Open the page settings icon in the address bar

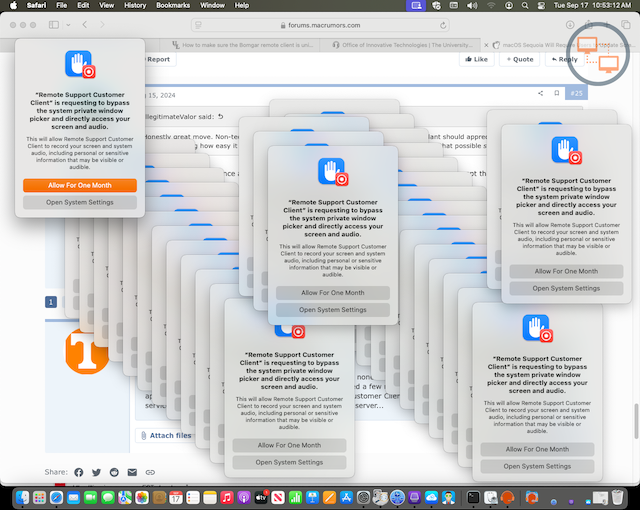point(199,25)
